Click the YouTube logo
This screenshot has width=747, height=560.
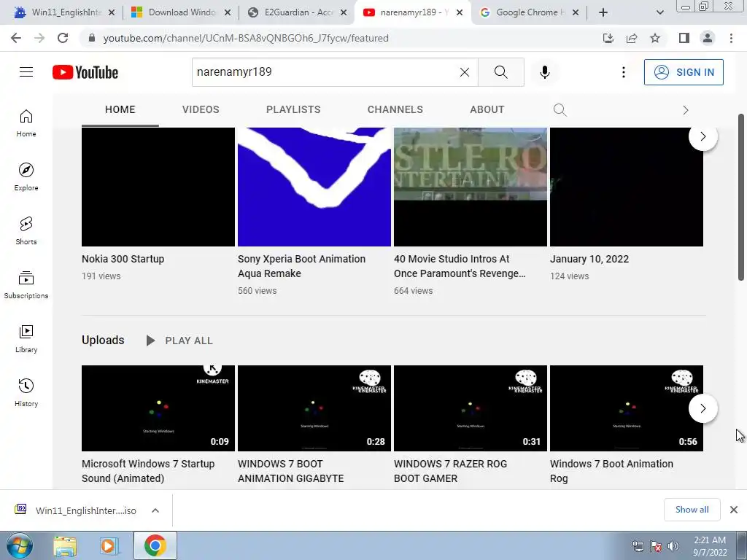click(85, 72)
